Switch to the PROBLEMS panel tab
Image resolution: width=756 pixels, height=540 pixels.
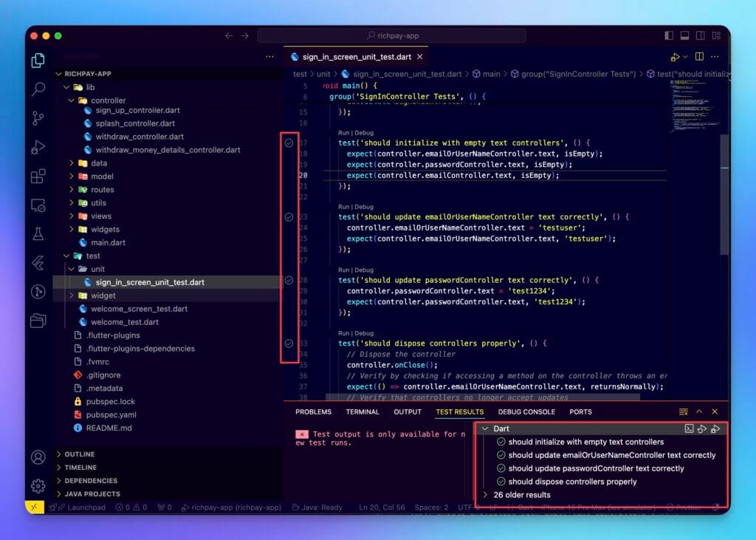pyautogui.click(x=313, y=411)
